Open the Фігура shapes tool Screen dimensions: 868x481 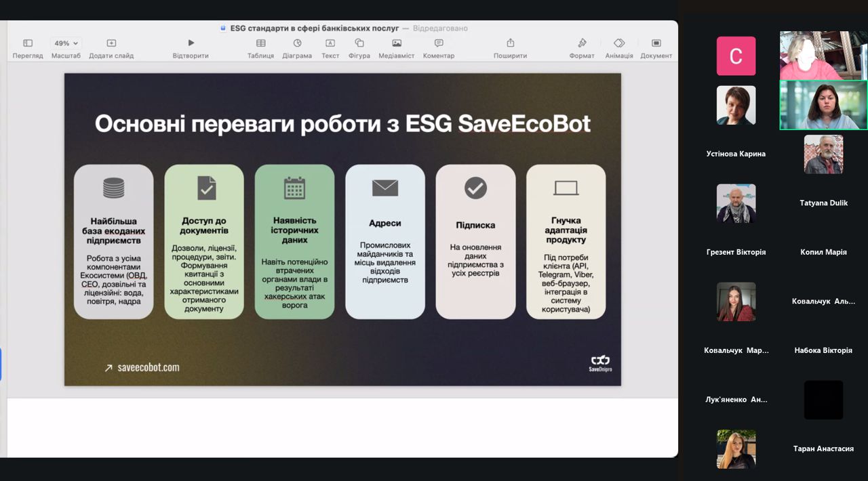359,43
